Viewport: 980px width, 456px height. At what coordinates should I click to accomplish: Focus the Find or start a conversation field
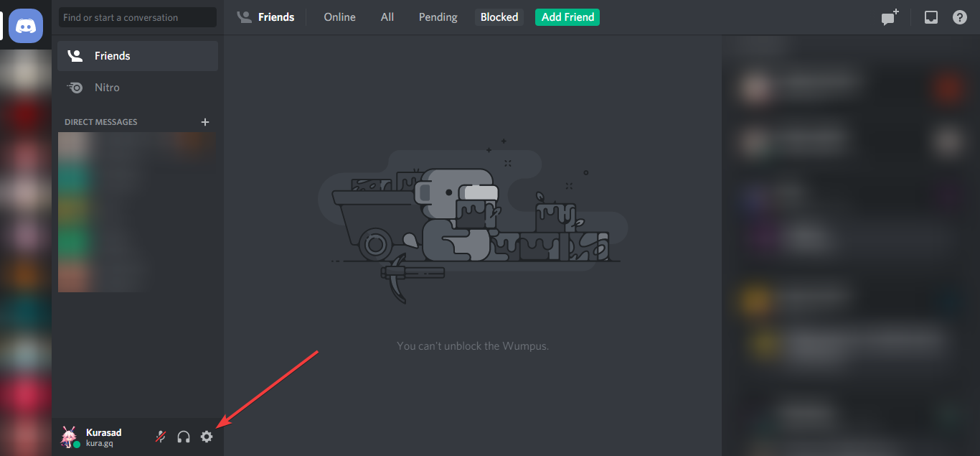point(138,17)
